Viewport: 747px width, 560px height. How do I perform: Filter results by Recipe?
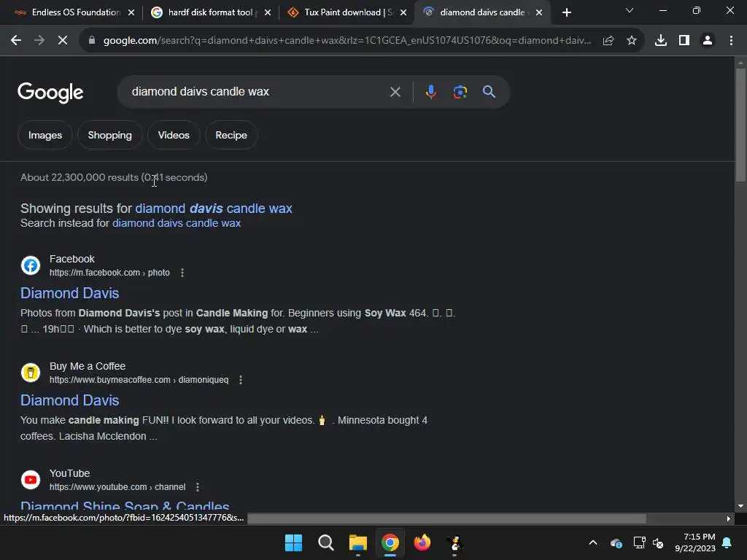point(231,135)
